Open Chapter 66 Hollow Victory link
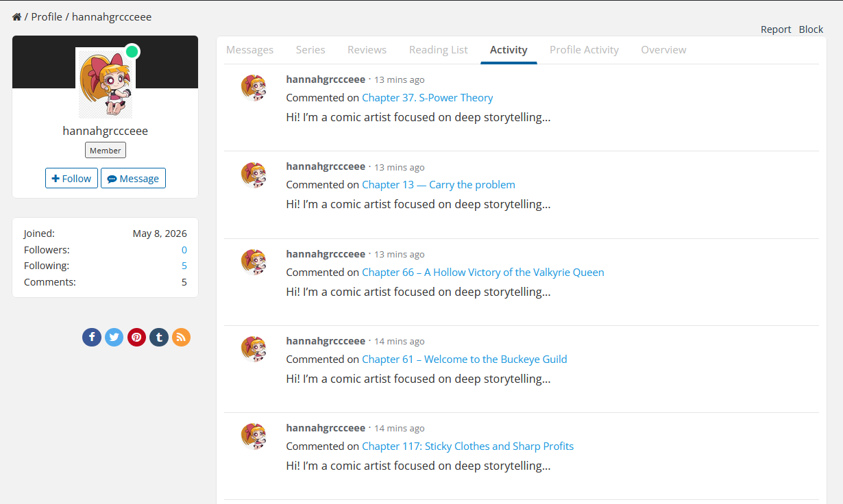Image resolution: width=843 pixels, height=504 pixels. point(483,272)
